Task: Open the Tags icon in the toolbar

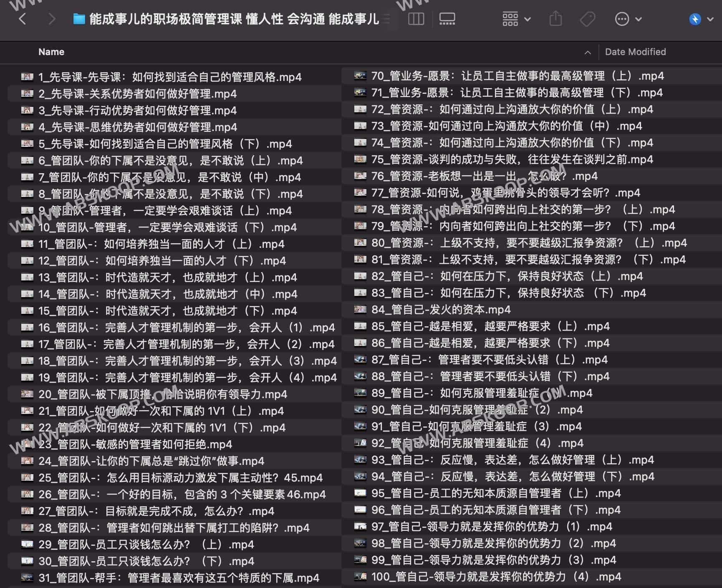Action: 586,19
